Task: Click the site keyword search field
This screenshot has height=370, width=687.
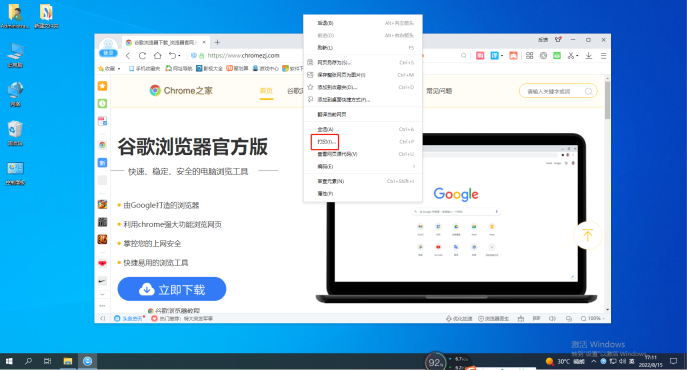Action: click(558, 91)
